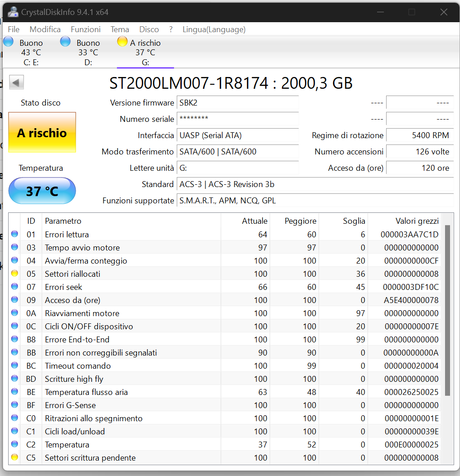Minimize the CrystalDiskInfo window

(x=380, y=12)
